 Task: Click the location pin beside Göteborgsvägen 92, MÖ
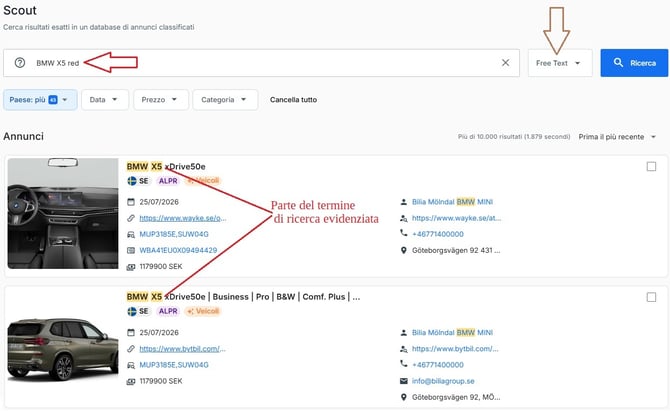(403, 397)
